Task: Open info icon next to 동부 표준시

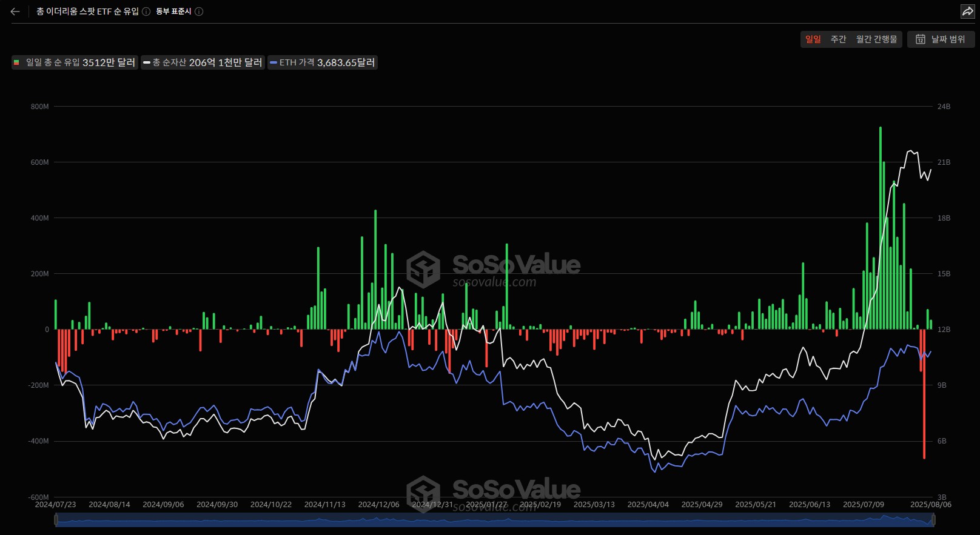Action: tap(199, 12)
